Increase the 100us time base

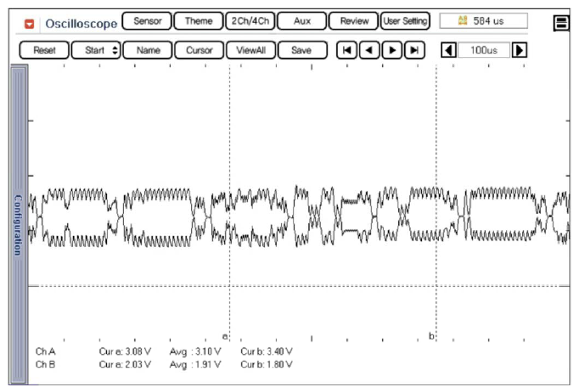[x=520, y=50]
